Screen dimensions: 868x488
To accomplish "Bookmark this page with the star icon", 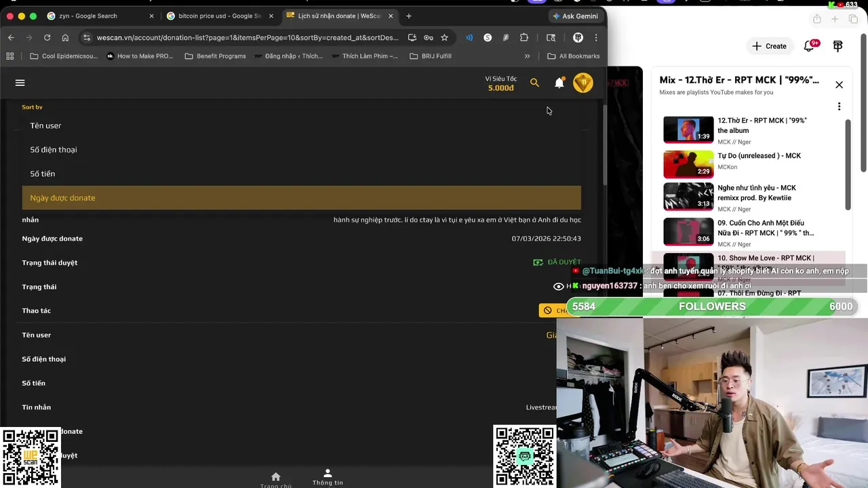I will point(444,37).
